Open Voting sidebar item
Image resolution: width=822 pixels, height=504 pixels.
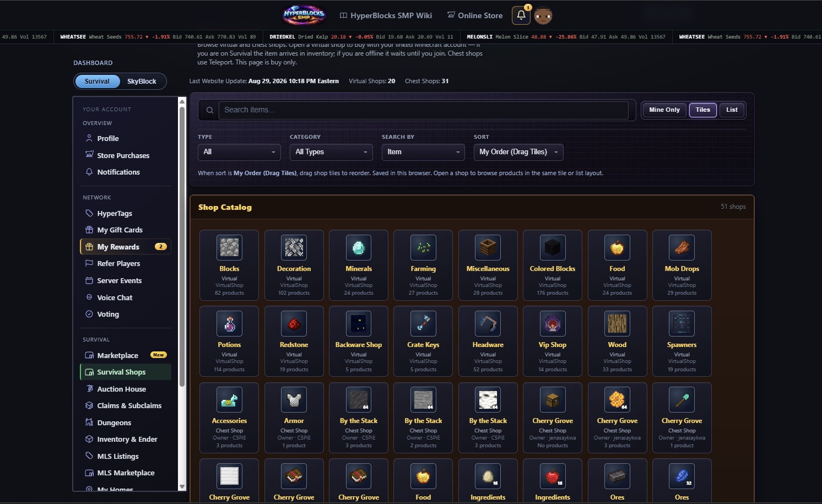pyautogui.click(x=126, y=314)
